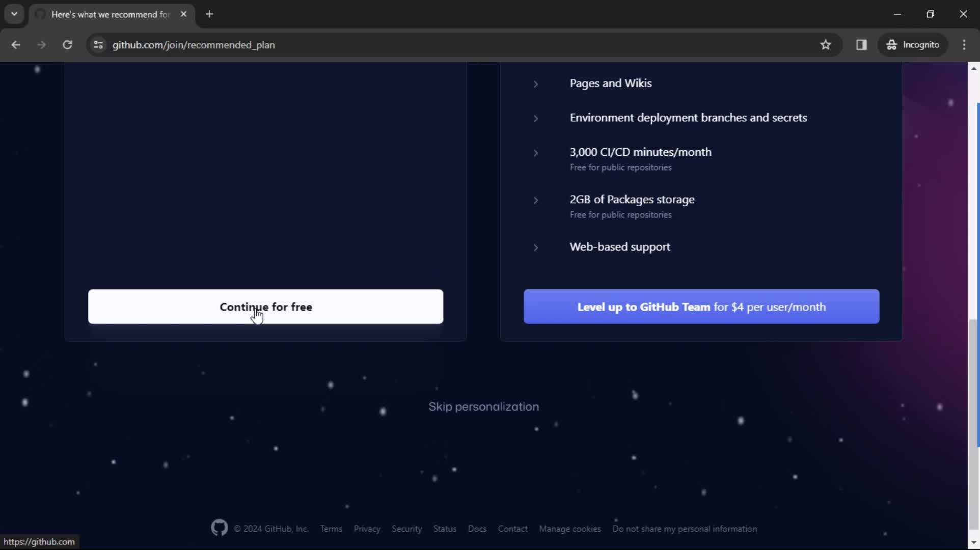Expand Pages and Wikis feature details
Image resolution: width=980 pixels, height=550 pixels.
535,83
